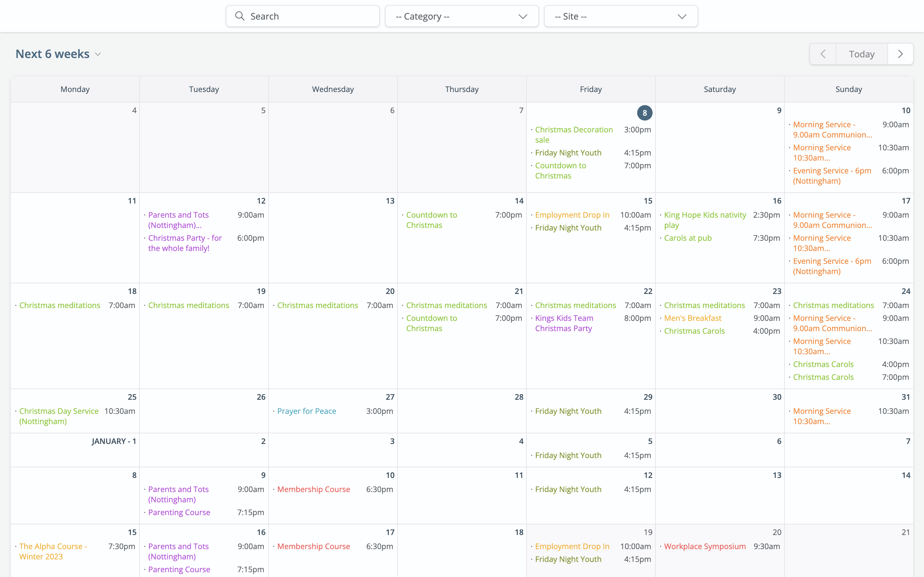The height and width of the screenshot is (577, 924).
Task: Select 'Friday Night Youth' on December 8
Action: coord(568,152)
